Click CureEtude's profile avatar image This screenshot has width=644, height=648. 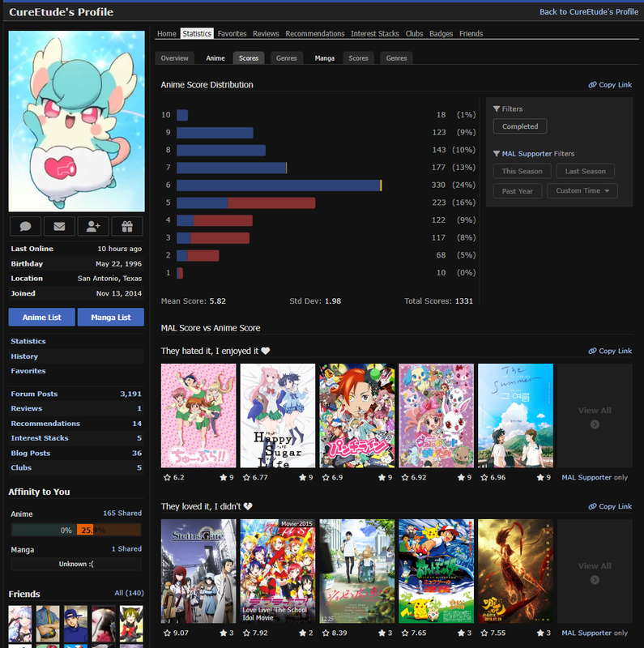tap(76, 121)
